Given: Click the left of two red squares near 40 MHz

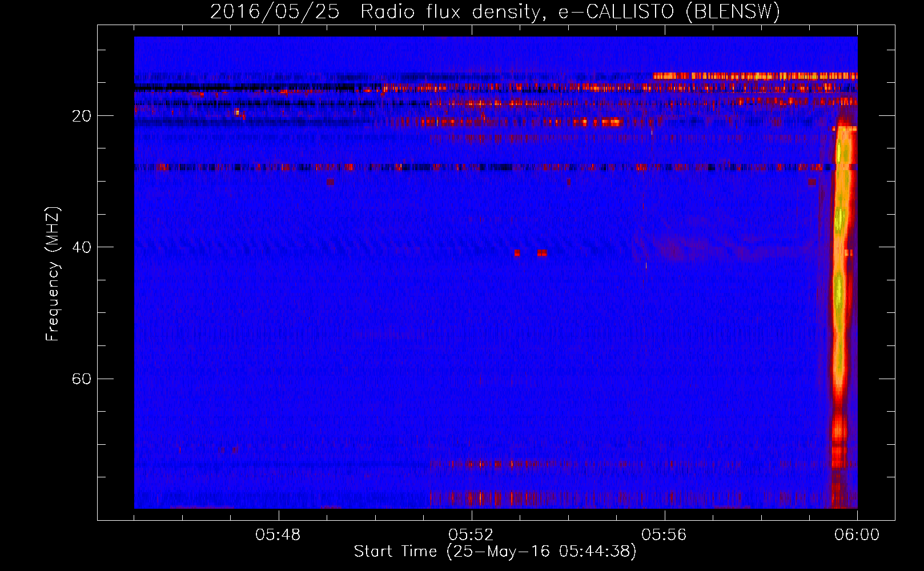Looking at the screenshot, I should pos(517,253).
